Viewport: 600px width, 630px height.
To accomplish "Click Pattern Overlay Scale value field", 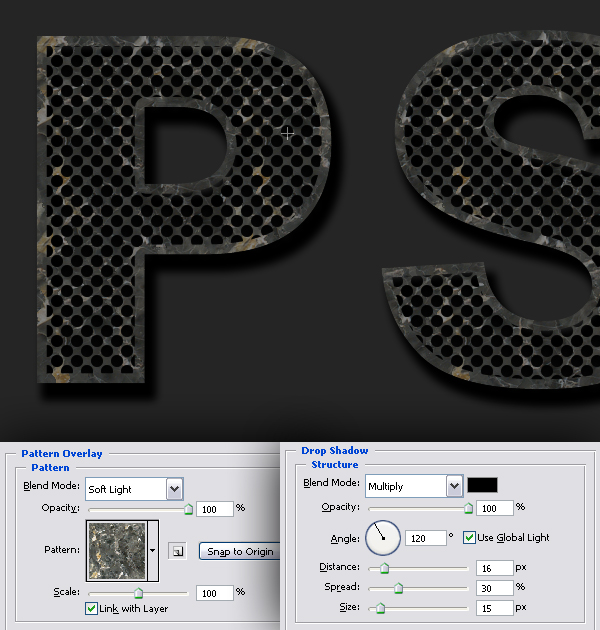I will (x=215, y=593).
